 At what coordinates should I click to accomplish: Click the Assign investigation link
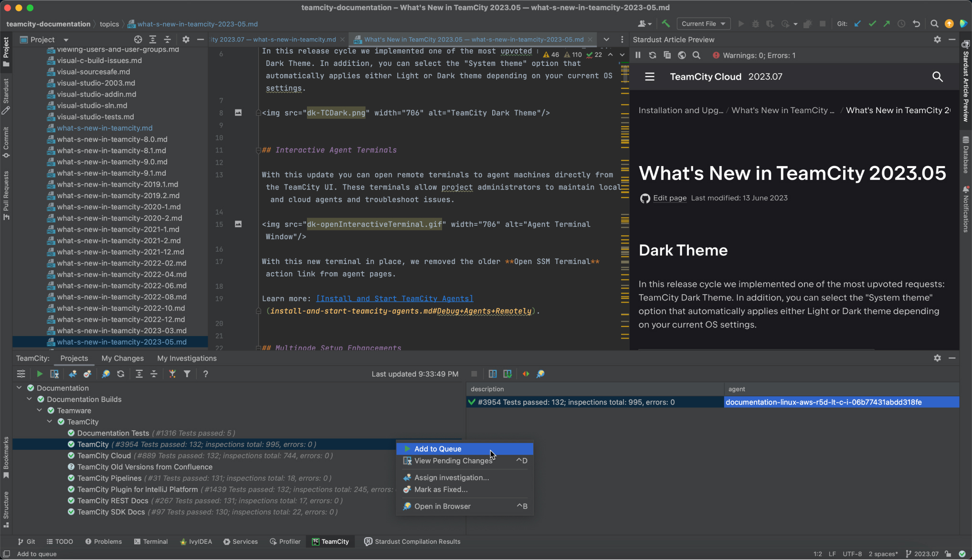pyautogui.click(x=451, y=476)
